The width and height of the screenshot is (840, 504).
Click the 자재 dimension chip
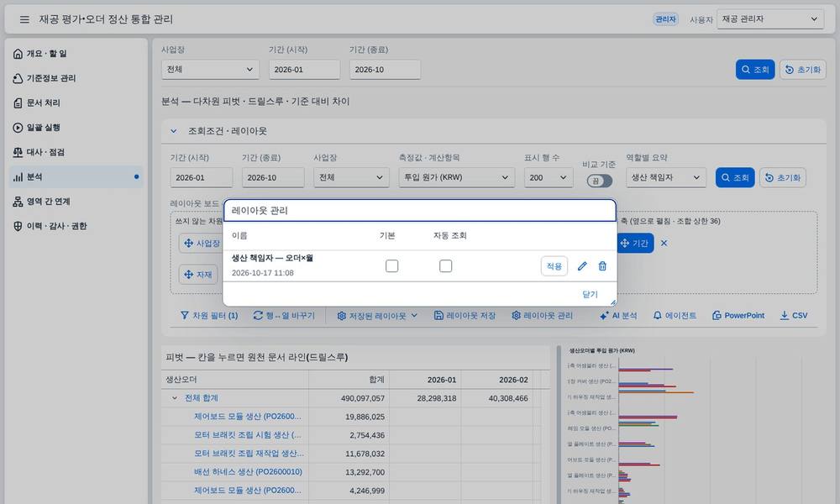pyautogui.click(x=197, y=275)
